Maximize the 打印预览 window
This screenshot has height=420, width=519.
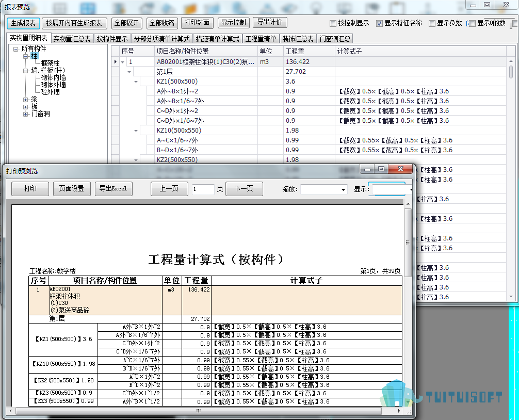381,169
